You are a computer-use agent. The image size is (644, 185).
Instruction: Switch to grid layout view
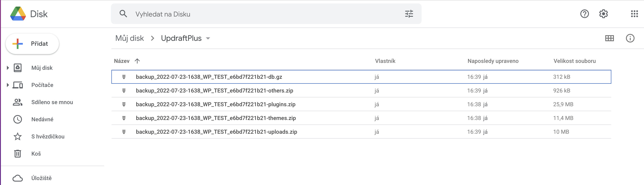609,38
